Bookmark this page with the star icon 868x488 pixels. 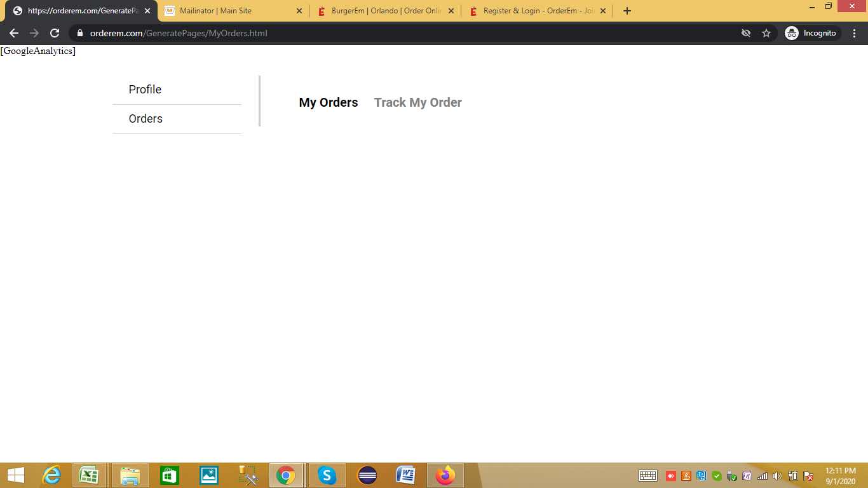pyautogui.click(x=766, y=33)
